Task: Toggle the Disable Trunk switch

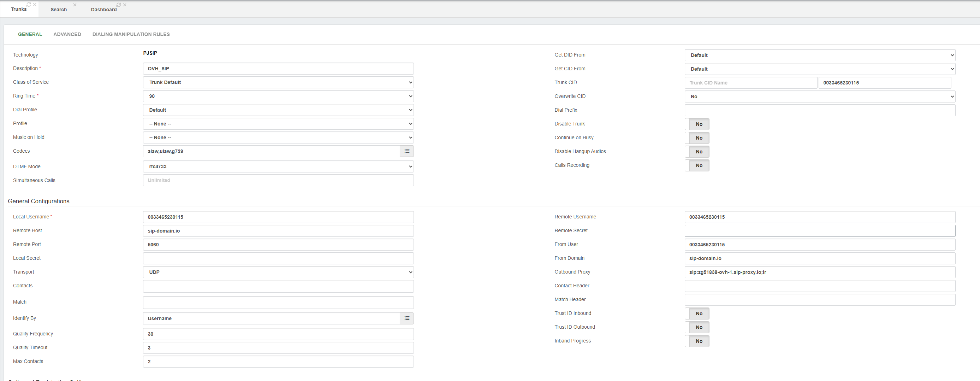Action: tap(696, 124)
